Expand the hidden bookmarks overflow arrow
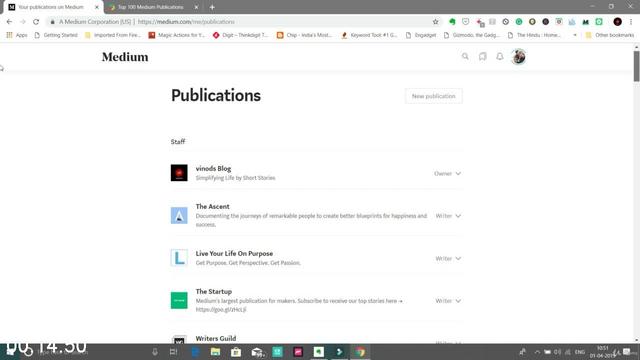640x360 pixels. click(x=575, y=35)
